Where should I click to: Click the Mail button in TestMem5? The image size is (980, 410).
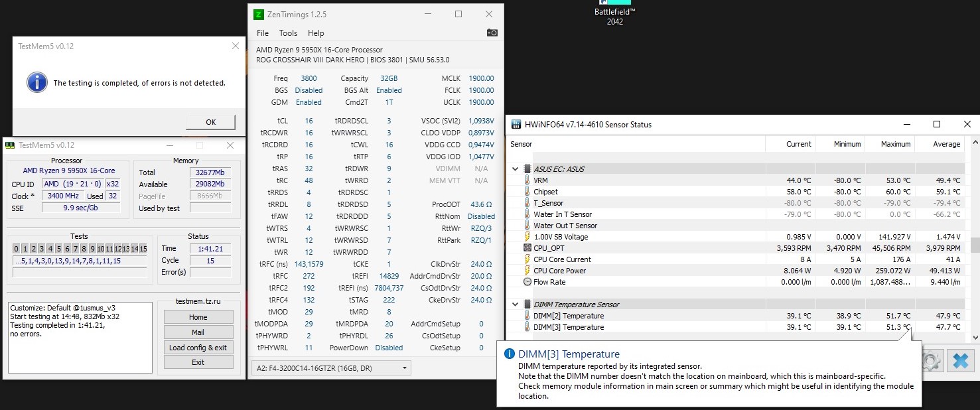coord(198,332)
